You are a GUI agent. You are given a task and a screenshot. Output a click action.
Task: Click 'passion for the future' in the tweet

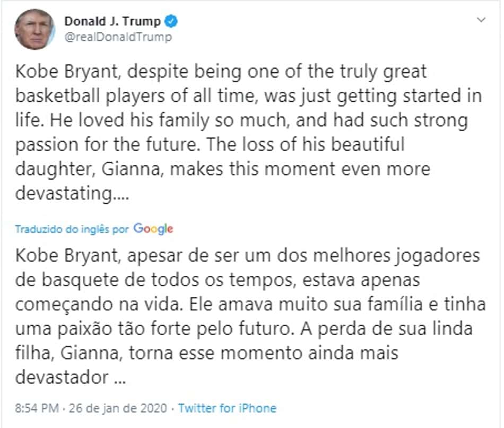[106, 145]
